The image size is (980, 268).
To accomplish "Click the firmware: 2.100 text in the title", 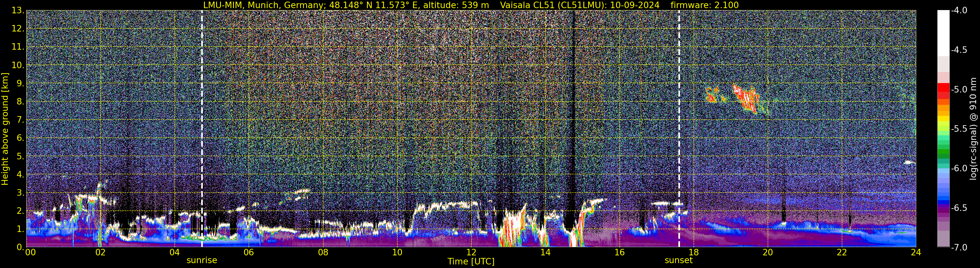I will (x=705, y=5).
